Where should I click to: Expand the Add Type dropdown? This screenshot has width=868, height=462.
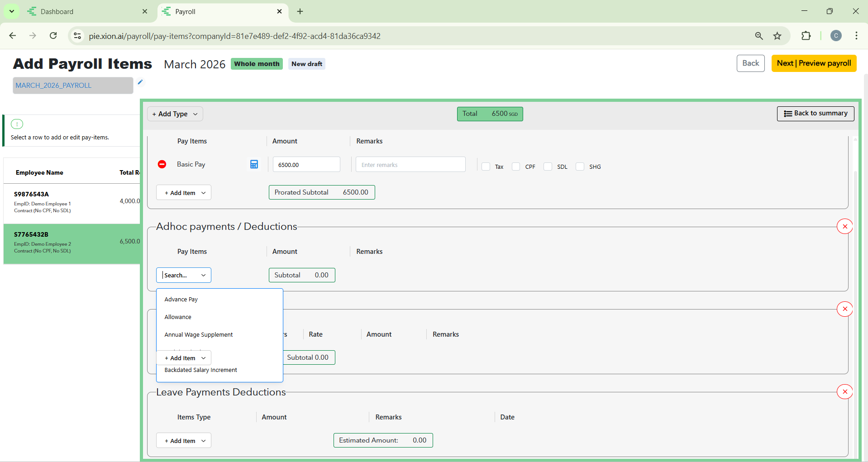(x=175, y=114)
